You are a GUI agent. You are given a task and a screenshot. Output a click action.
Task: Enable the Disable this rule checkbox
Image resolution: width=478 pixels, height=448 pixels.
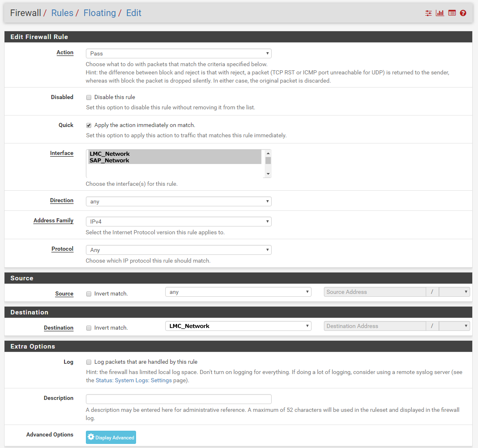88,97
